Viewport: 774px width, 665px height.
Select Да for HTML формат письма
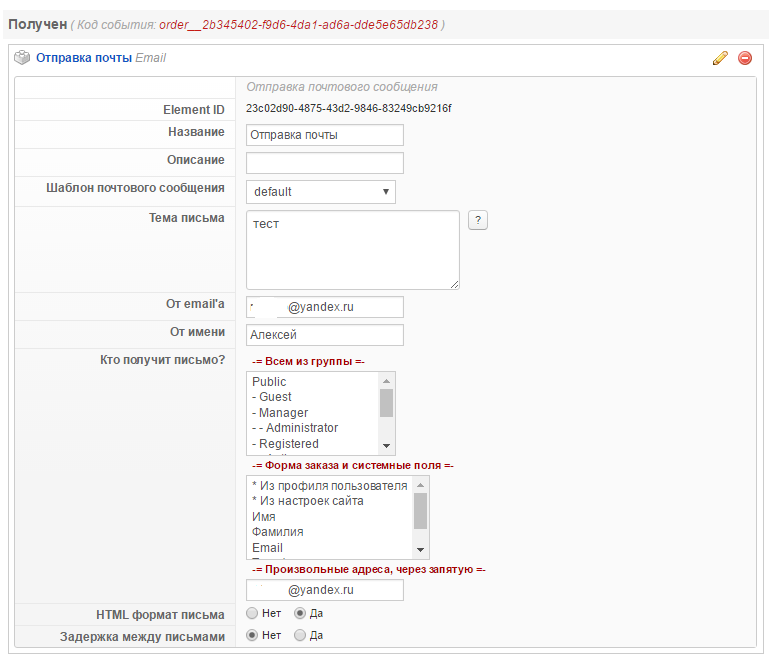[300, 613]
